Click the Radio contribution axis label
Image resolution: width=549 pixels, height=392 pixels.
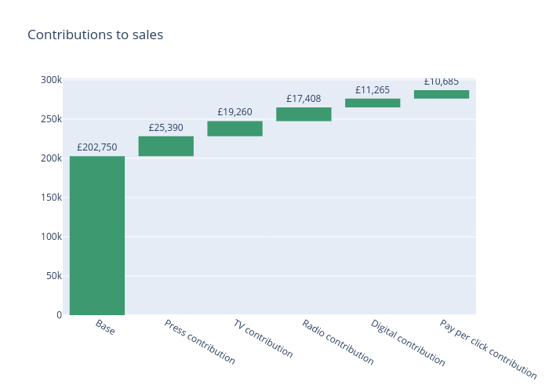[x=338, y=343]
